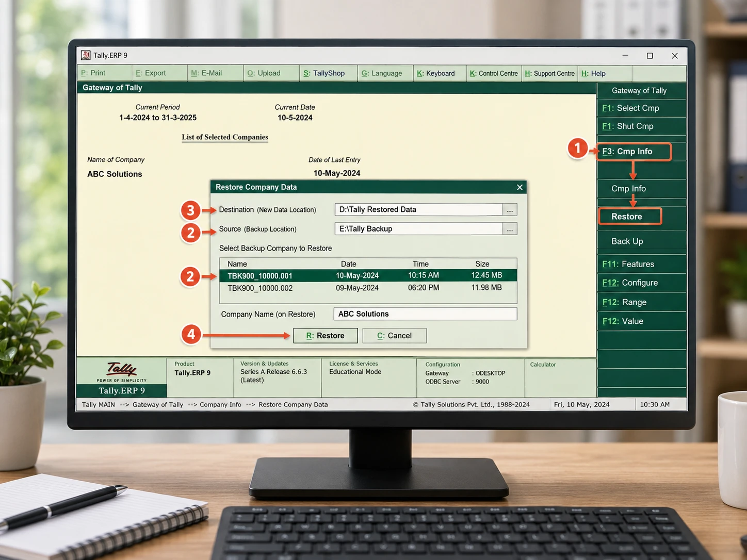Click the breadcrumb path in status bar
The height and width of the screenshot is (560, 747).
pos(205,405)
